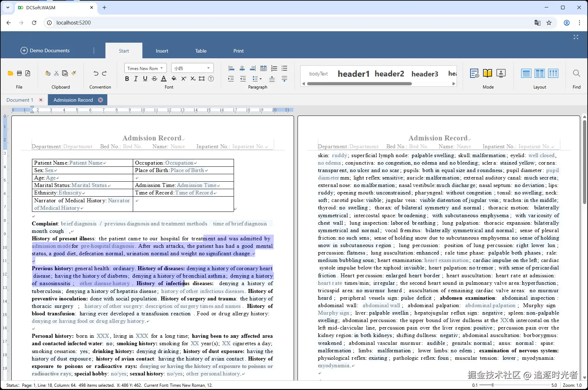588x390 pixels.
Task: Decrease paragraph indent
Action: [x=243, y=79]
